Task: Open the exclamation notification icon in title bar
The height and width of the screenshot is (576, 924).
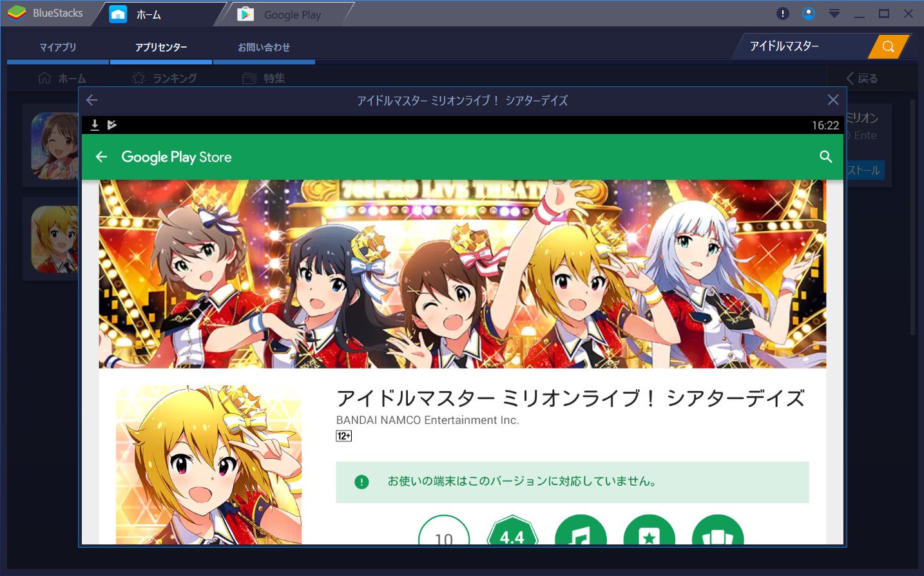Action: 783,14
